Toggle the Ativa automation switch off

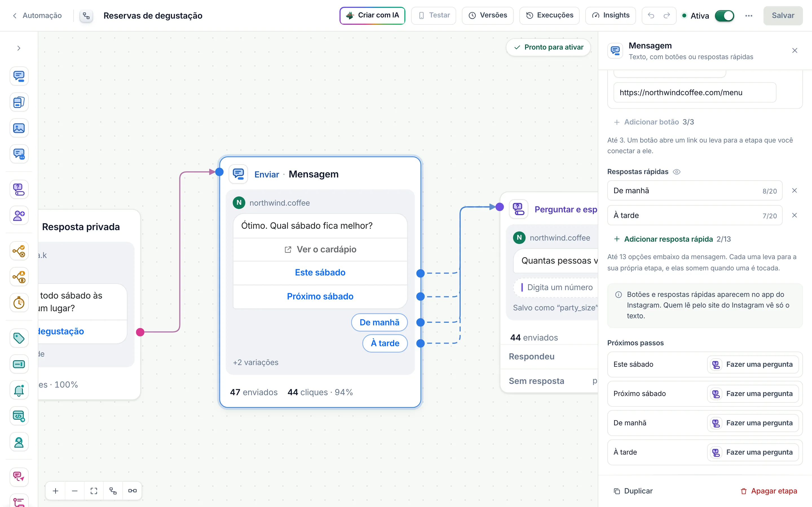(724, 16)
